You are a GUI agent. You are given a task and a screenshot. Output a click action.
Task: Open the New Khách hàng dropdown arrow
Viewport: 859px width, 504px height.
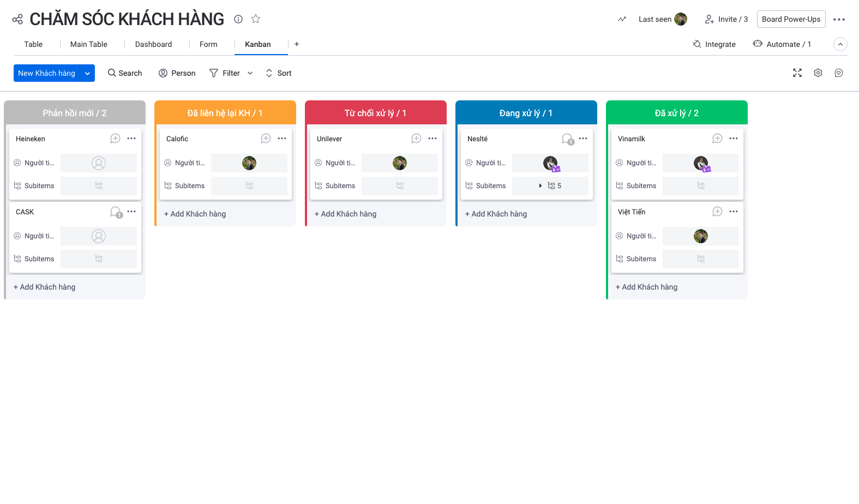tap(87, 73)
